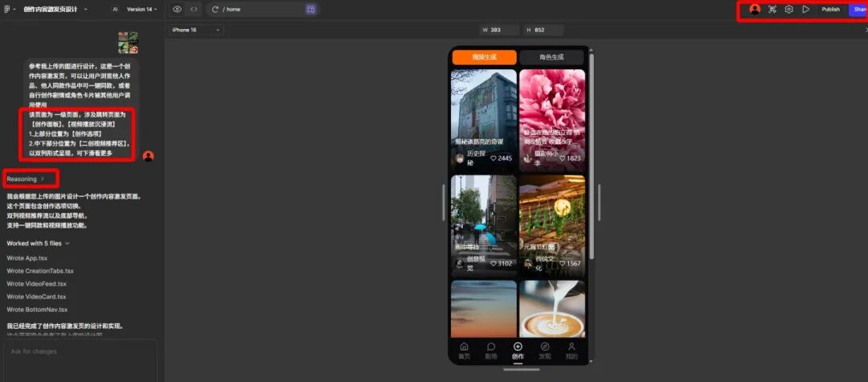Open Wrote BottomNav.tsx entry
This screenshot has height=382, width=868.
pyautogui.click(x=37, y=310)
